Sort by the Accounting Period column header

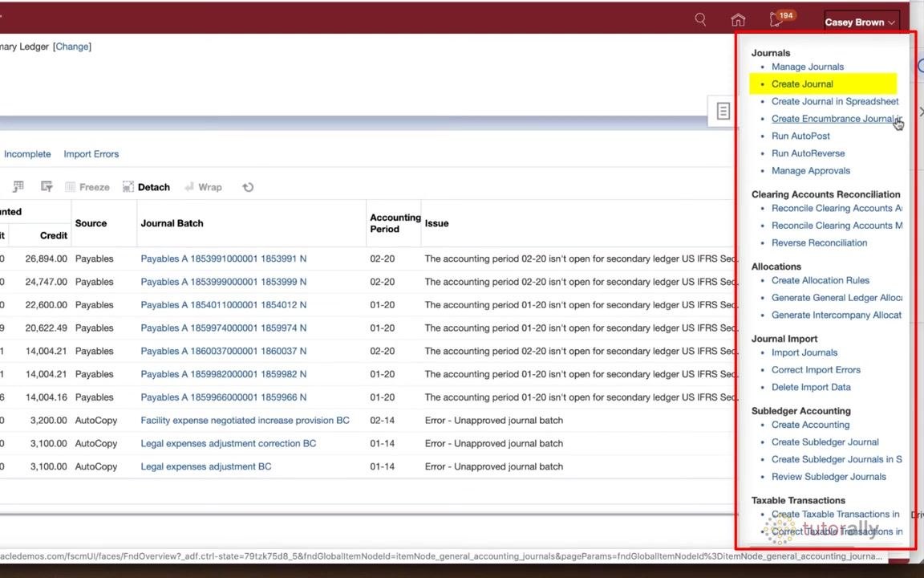(395, 223)
